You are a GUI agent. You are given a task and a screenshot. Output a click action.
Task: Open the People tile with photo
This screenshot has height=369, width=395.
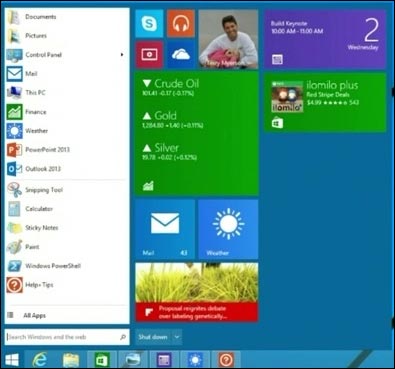click(228, 39)
